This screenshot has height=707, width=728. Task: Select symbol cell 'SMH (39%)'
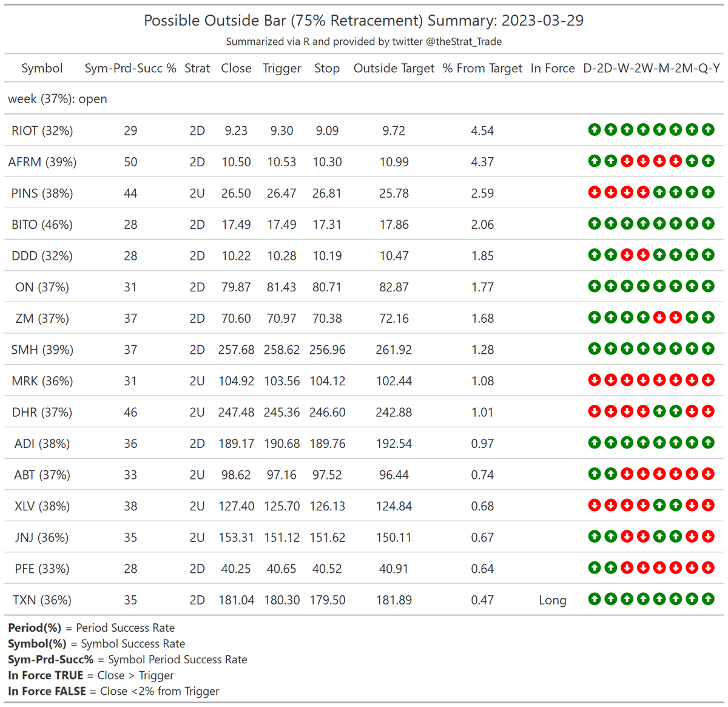42,350
